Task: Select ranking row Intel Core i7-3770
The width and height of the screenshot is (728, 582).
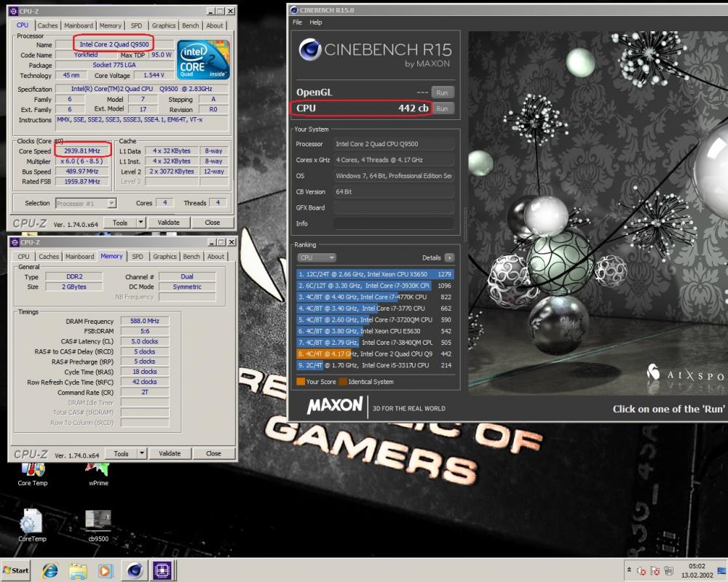Action: [375, 308]
